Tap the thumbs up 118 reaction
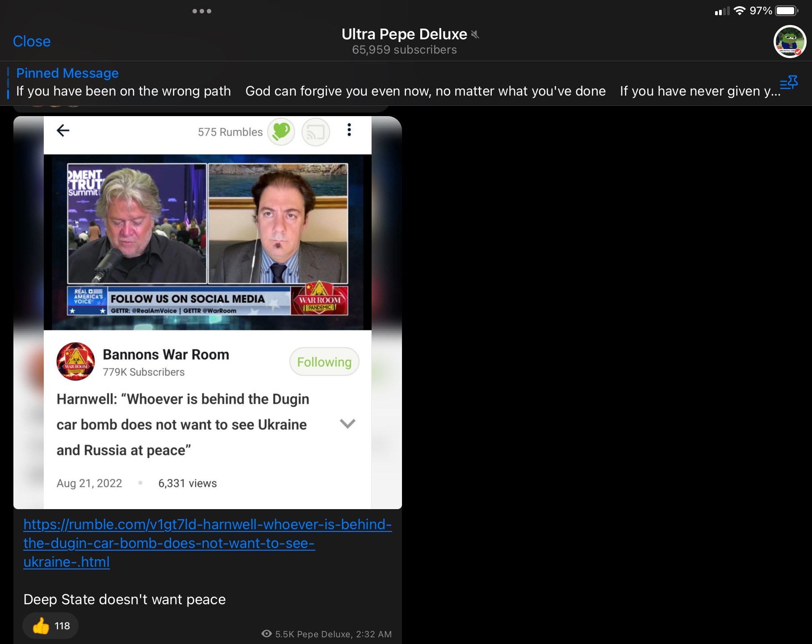The height and width of the screenshot is (644, 812). (50, 626)
